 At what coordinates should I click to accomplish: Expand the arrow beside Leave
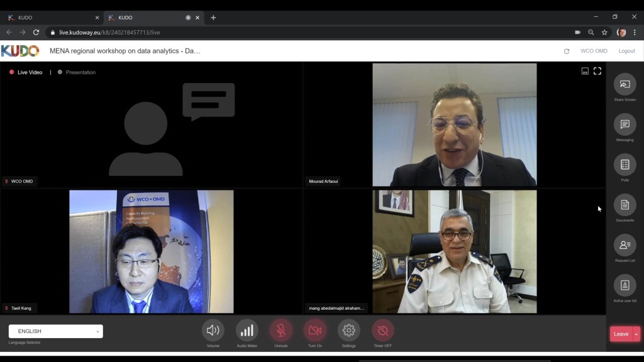[x=636, y=334]
